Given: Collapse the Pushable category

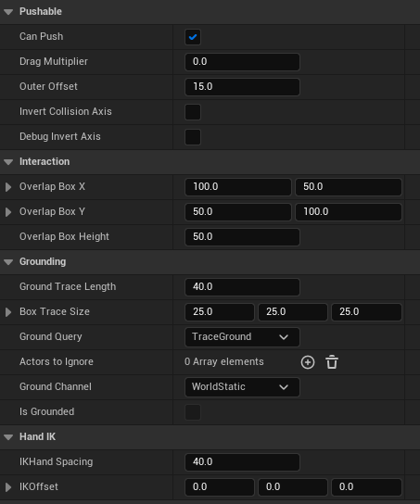Looking at the screenshot, I should pyautogui.click(x=8, y=12).
